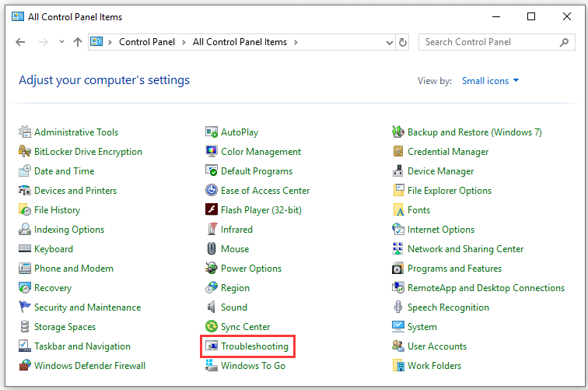Open the File Explorer Options link
The height and width of the screenshot is (390, 588).
click(450, 191)
